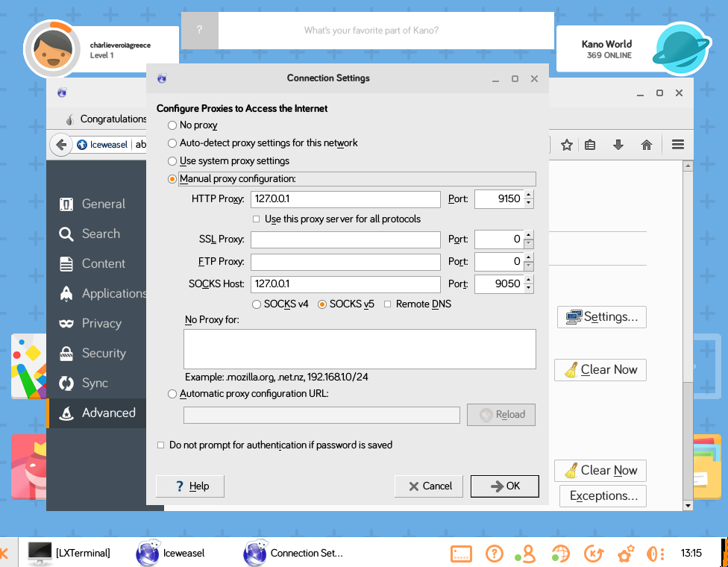
Task: Open the Exceptions... dialog button
Action: (x=603, y=496)
